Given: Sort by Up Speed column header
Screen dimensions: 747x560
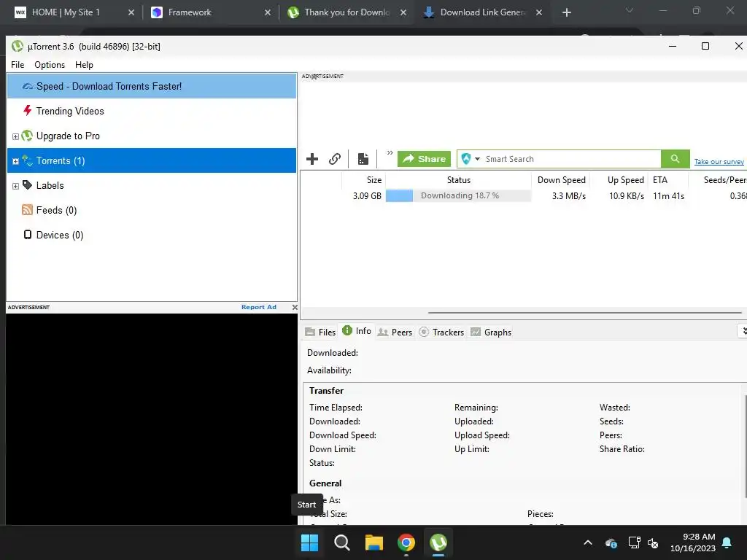Looking at the screenshot, I should pyautogui.click(x=619, y=180).
